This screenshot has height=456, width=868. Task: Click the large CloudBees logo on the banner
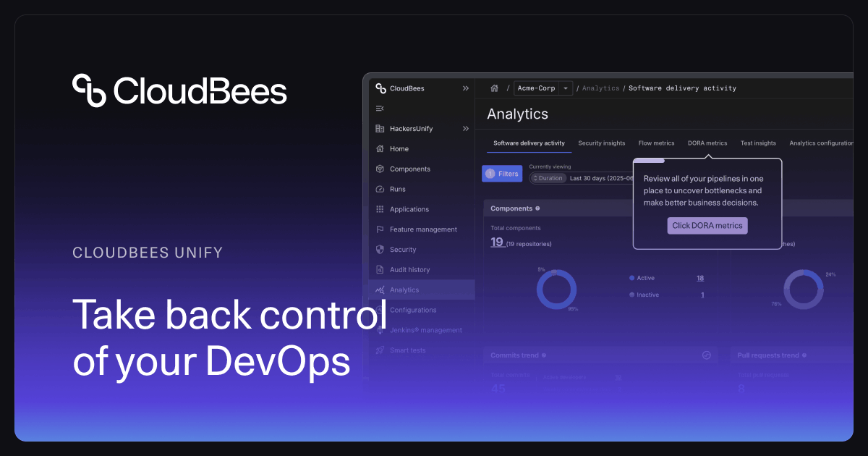pos(180,90)
